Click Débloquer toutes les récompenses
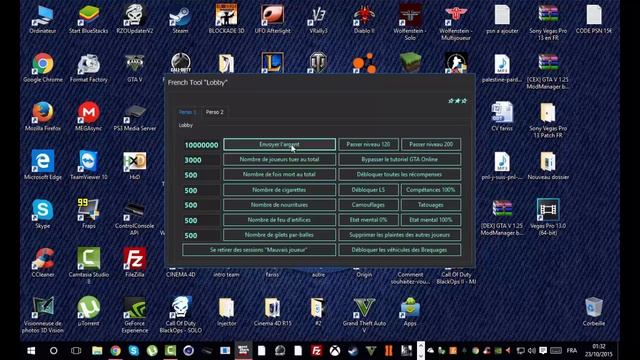This screenshot has width=640, height=360. coord(400,174)
